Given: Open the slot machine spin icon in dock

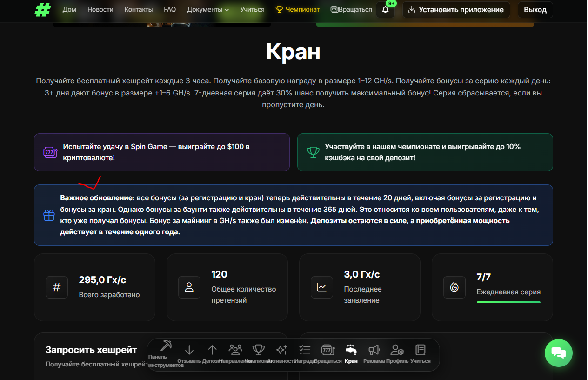Looking at the screenshot, I should coord(328,350).
